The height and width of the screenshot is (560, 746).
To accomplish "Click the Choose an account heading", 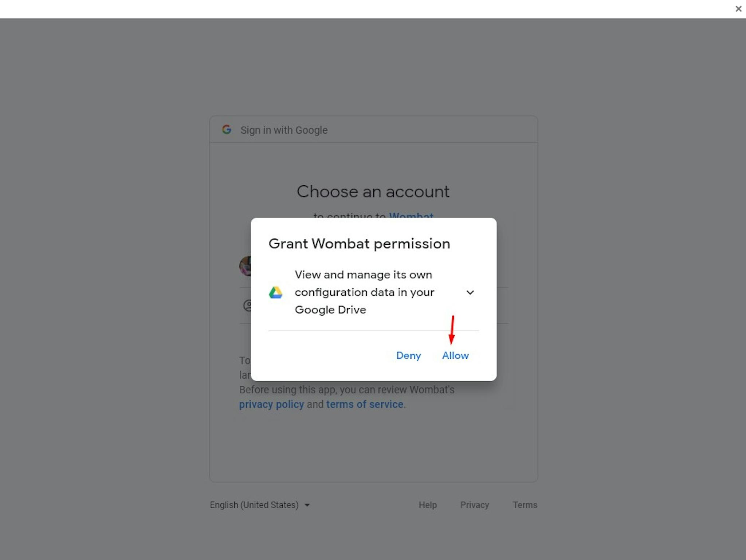I will pos(373,192).
